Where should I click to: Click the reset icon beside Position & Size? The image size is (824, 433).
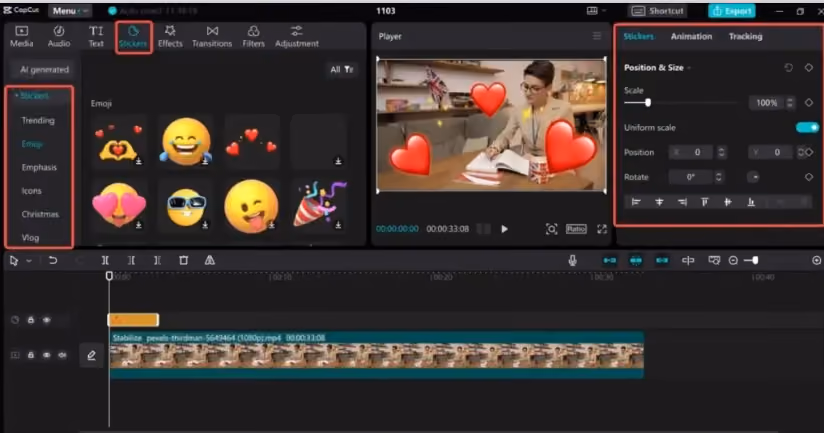(788, 68)
